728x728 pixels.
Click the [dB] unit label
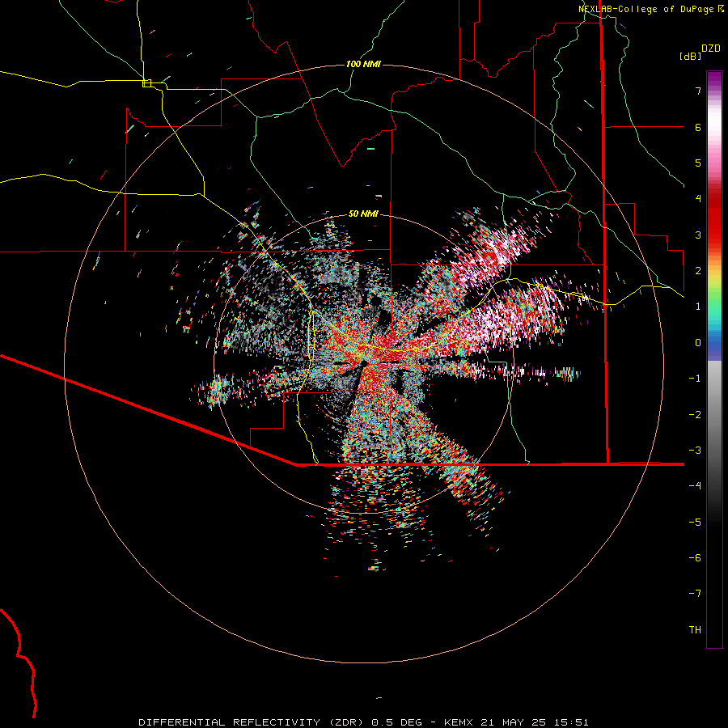[x=690, y=56]
